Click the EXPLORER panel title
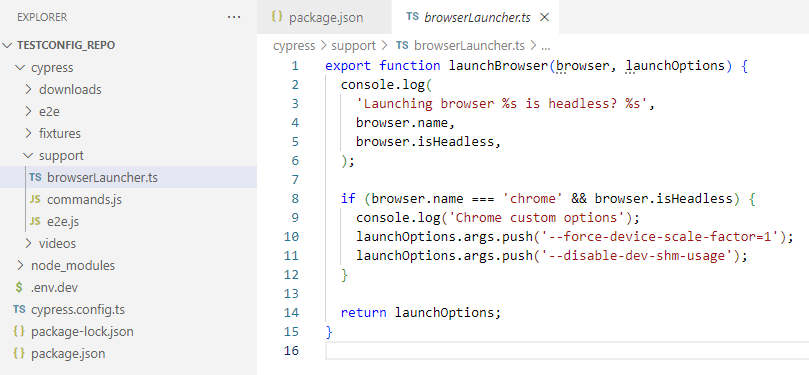Image resolution: width=809 pixels, height=375 pixels. [x=42, y=18]
